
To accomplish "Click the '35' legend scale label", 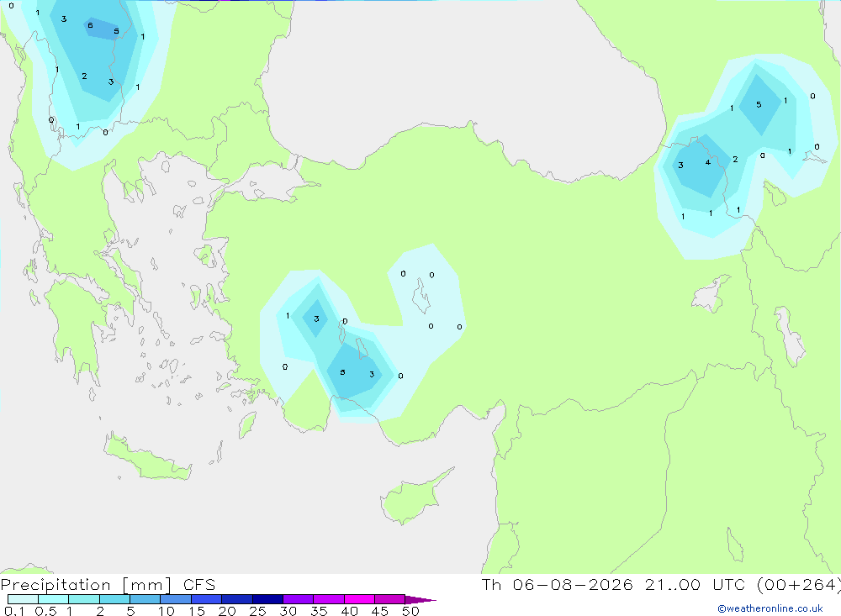I will 319,611.
